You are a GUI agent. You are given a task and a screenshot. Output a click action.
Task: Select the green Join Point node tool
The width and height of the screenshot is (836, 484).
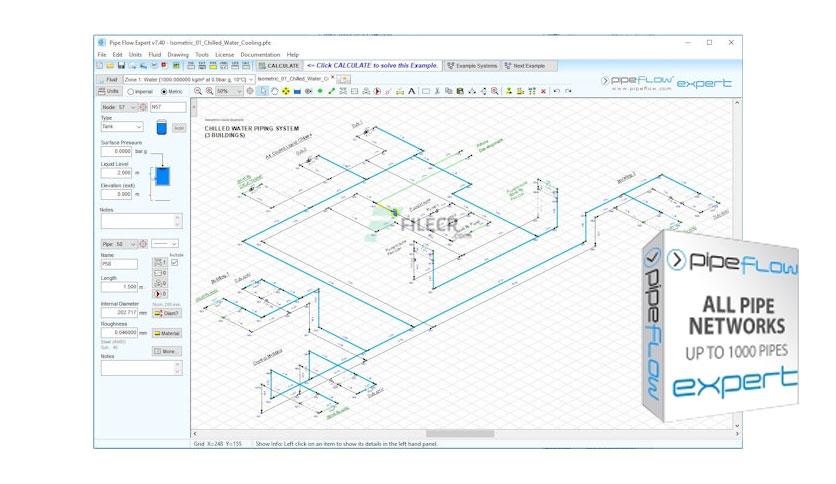320,91
